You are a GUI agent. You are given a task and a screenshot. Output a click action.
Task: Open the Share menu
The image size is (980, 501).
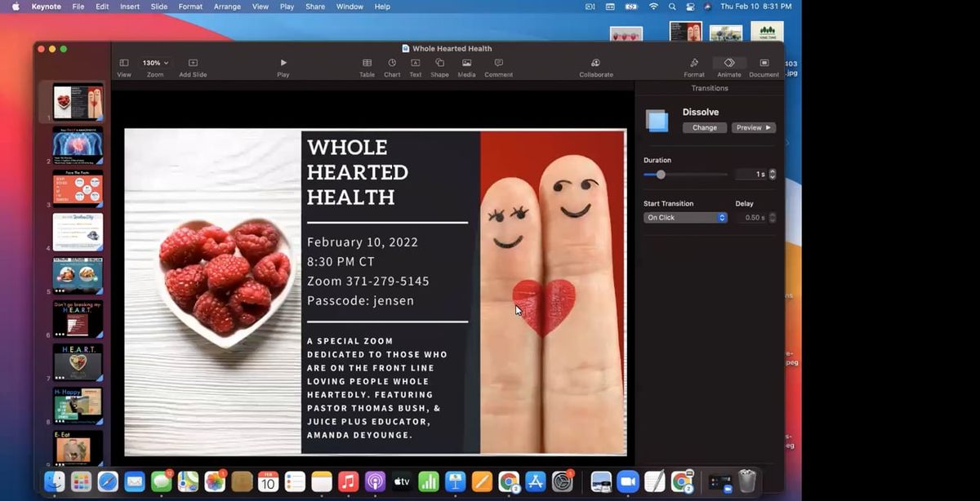coord(315,7)
